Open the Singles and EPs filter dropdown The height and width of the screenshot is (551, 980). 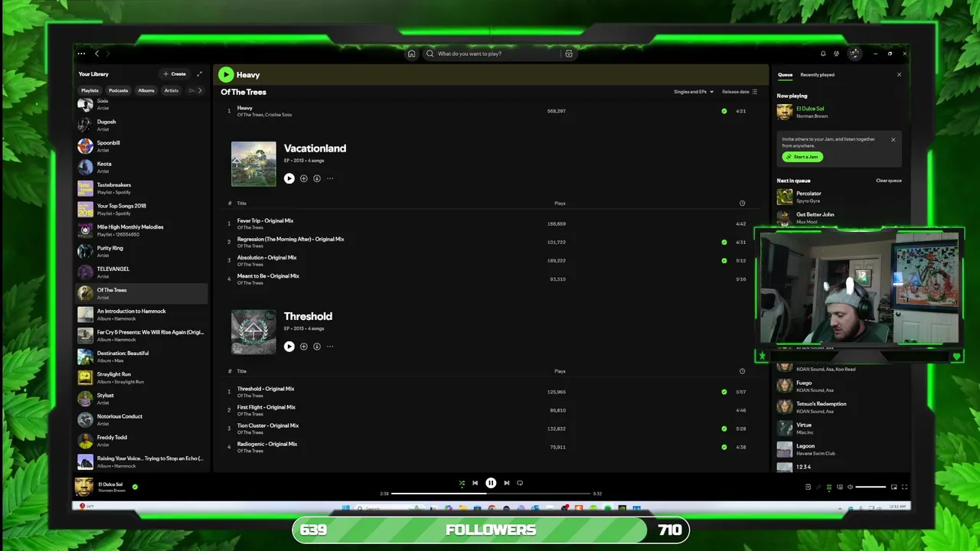[694, 92]
